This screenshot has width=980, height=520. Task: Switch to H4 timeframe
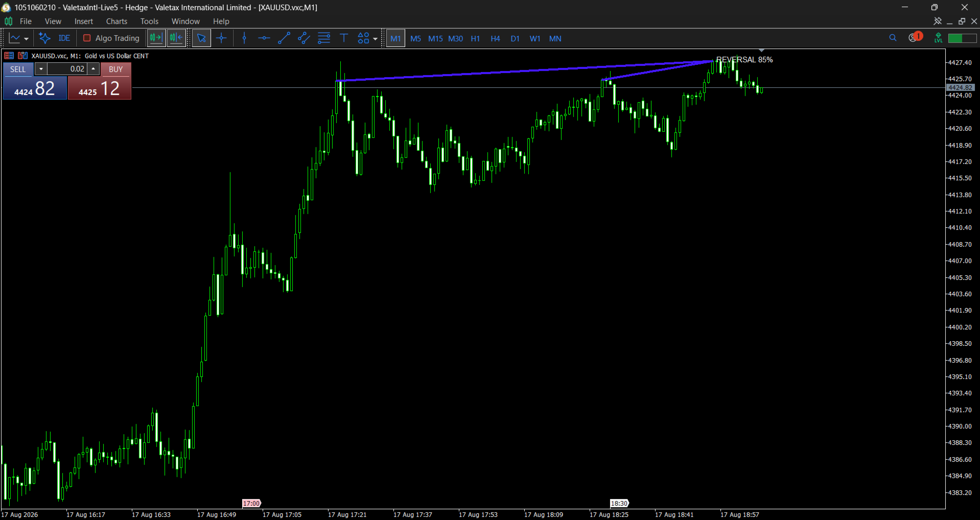[495, 39]
